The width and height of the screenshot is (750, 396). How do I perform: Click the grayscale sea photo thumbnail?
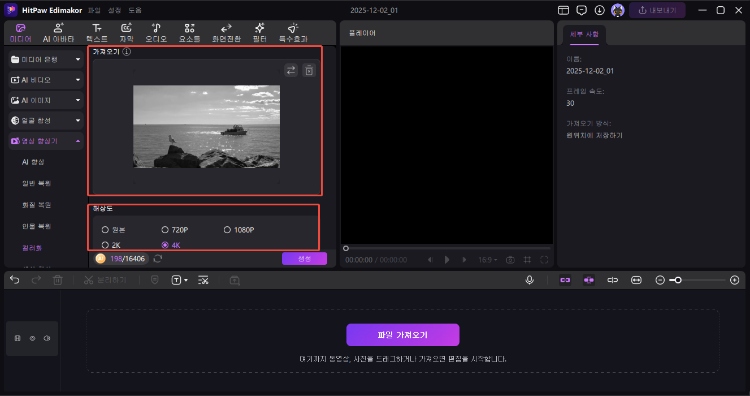pos(206,126)
